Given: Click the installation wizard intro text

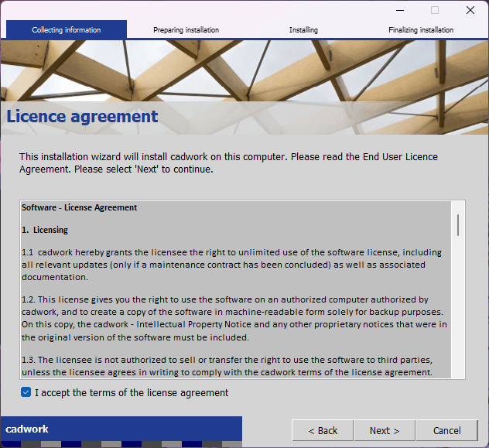Looking at the screenshot, I should (228, 162).
